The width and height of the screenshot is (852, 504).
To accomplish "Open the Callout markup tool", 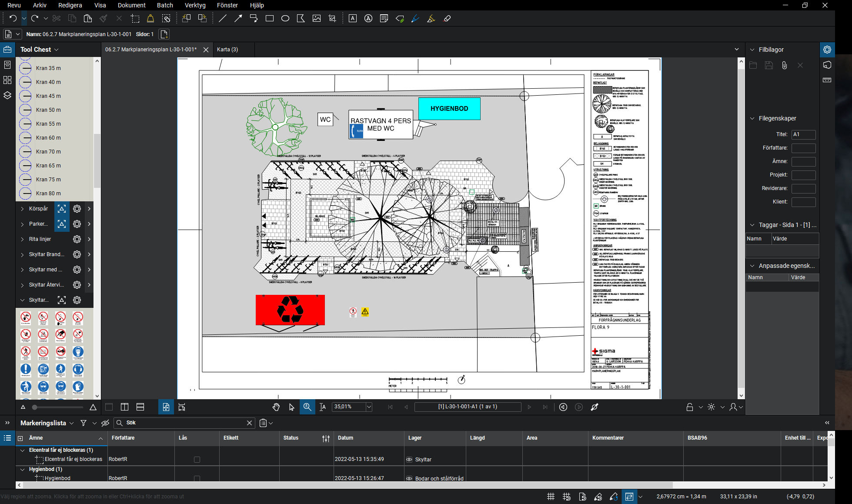I will point(254,19).
